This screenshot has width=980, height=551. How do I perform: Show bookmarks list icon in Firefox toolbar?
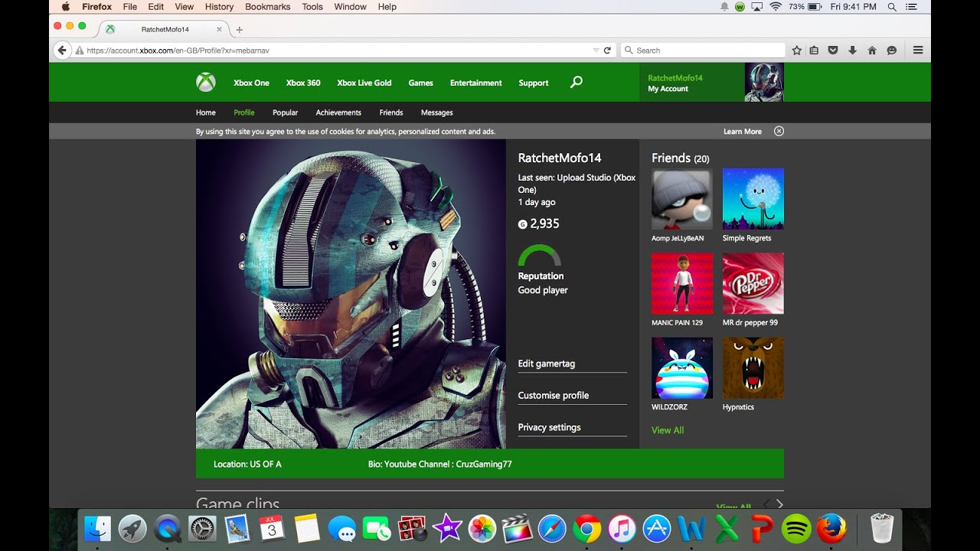click(x=814, y=51)
